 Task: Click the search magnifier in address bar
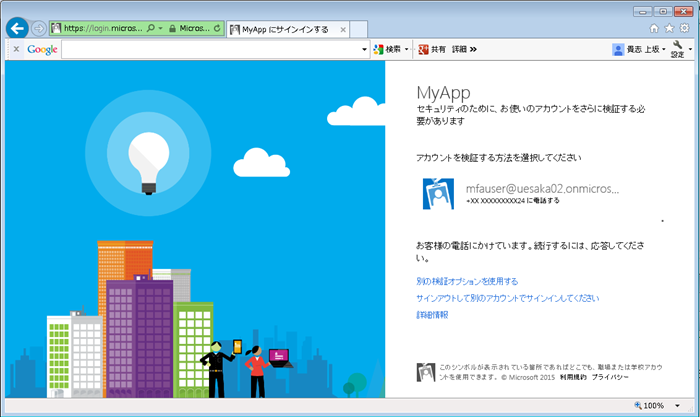pyautogui.click(x=151, y=28)
